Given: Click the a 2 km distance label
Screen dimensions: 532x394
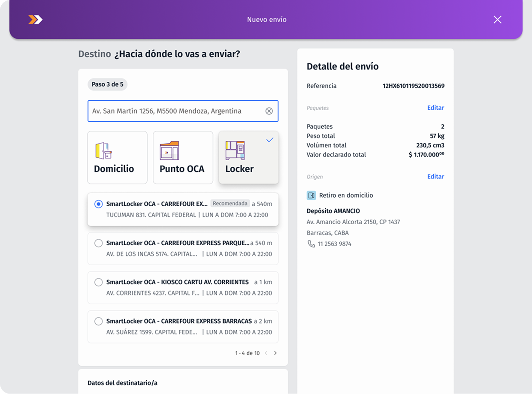Looking at the screenshot, I should pyautogui.click(x=263, y=321).
